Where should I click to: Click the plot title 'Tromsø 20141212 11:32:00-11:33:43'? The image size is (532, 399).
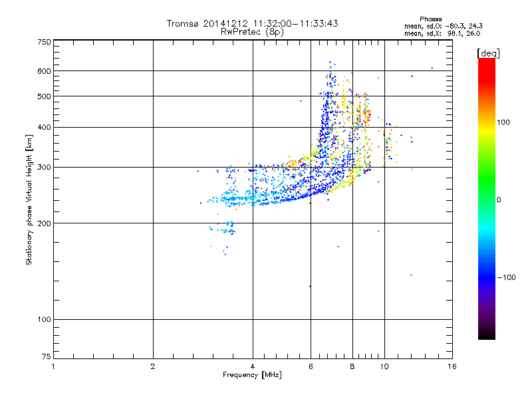pyautogui.click(x=252, y=23)
